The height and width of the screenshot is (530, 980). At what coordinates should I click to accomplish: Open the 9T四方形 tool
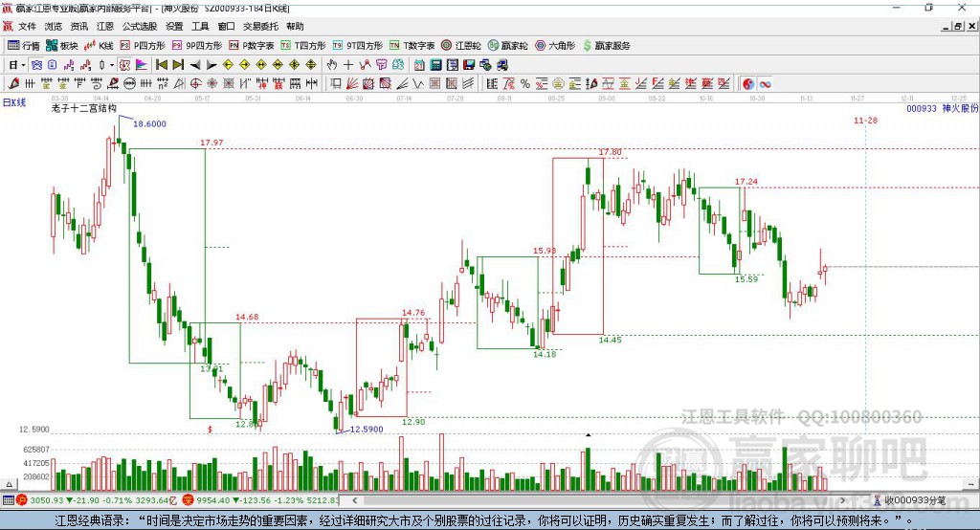click(x=358, y=46)
